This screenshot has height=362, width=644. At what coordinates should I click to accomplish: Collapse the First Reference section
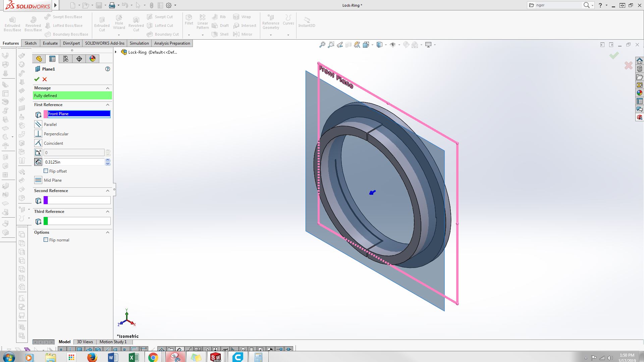(x=108, y=105)
